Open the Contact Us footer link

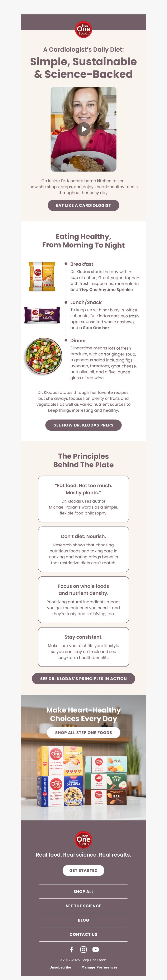[x=83, y=934]
